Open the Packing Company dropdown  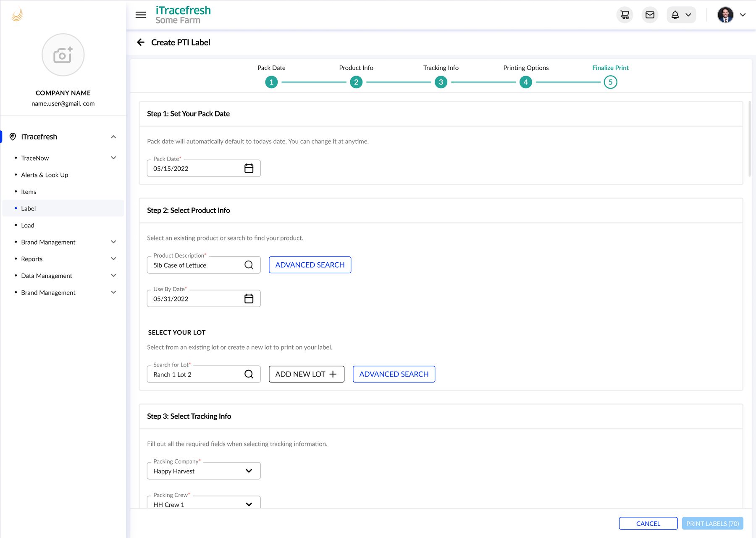coord(204,471)
